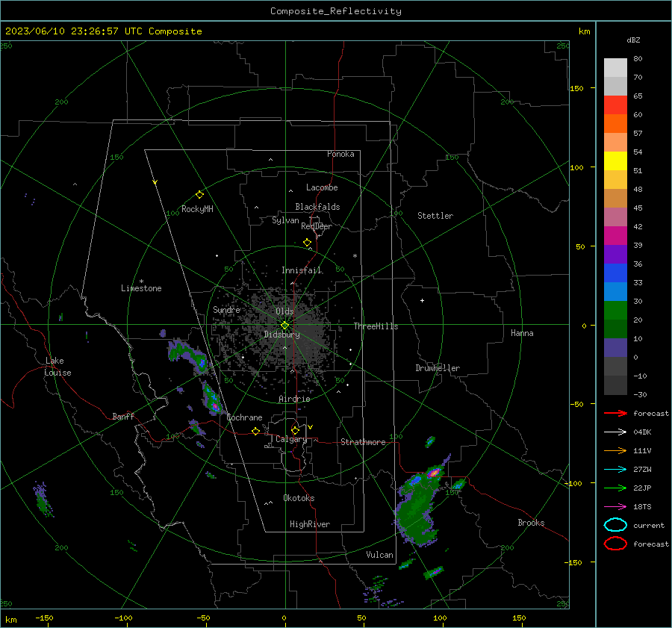Click the red forecast ellipse icon
The height and width of the screenshot is (628, 672).
click(x=615, y=544)
